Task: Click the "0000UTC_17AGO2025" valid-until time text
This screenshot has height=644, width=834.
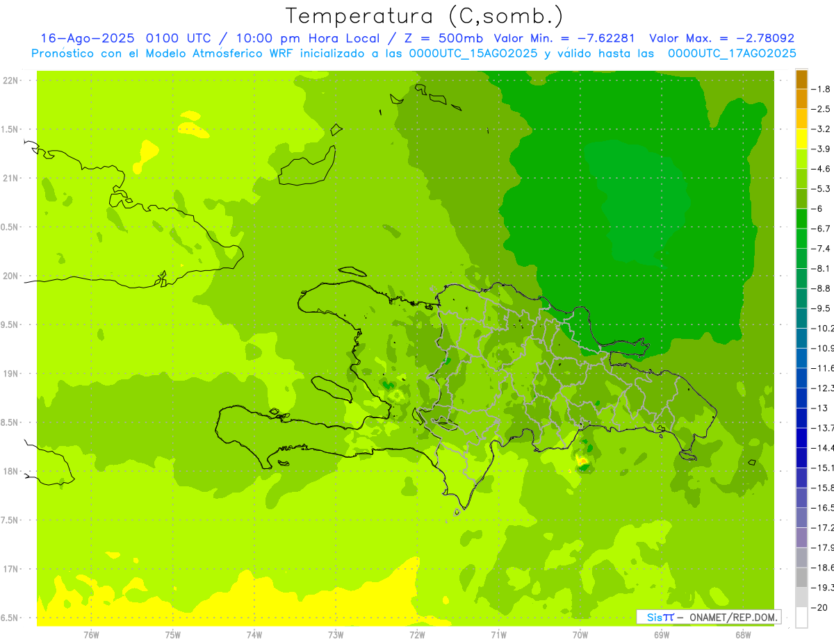Action: coord(732,53)
